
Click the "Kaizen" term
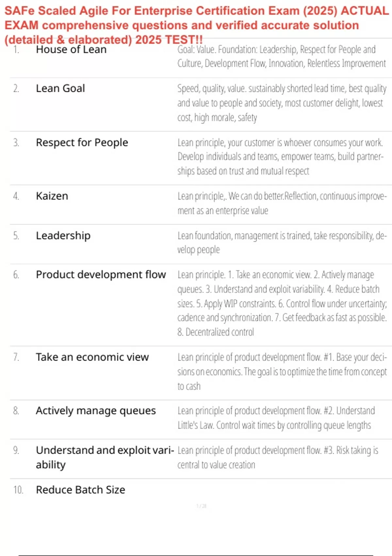(52, 196)
